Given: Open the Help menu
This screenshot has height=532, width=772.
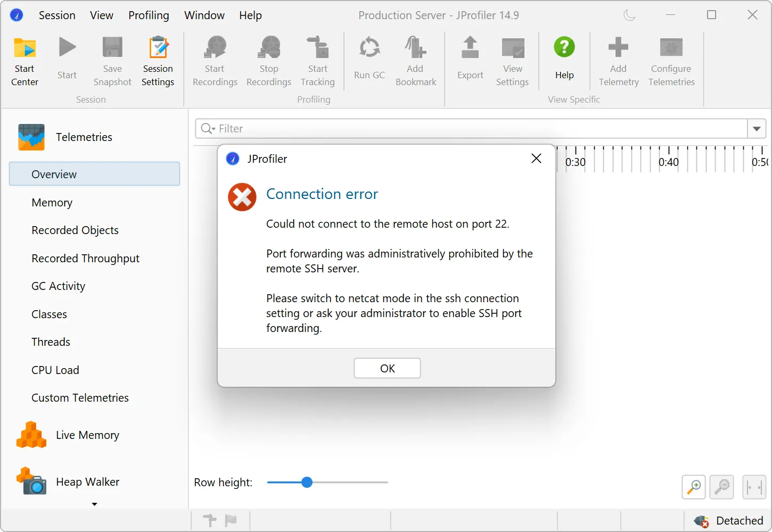Looking at the screenshot, I should pyautogui.click(x=250, y=15).
